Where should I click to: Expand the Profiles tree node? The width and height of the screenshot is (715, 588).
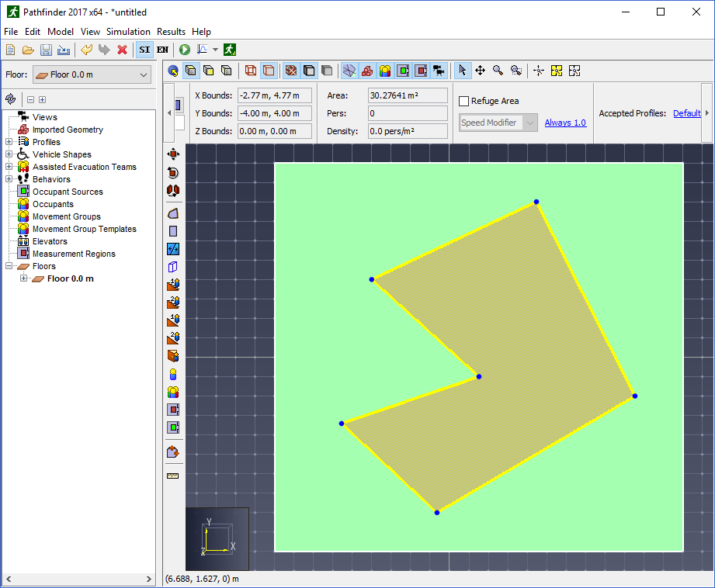(x=9, y=142)
